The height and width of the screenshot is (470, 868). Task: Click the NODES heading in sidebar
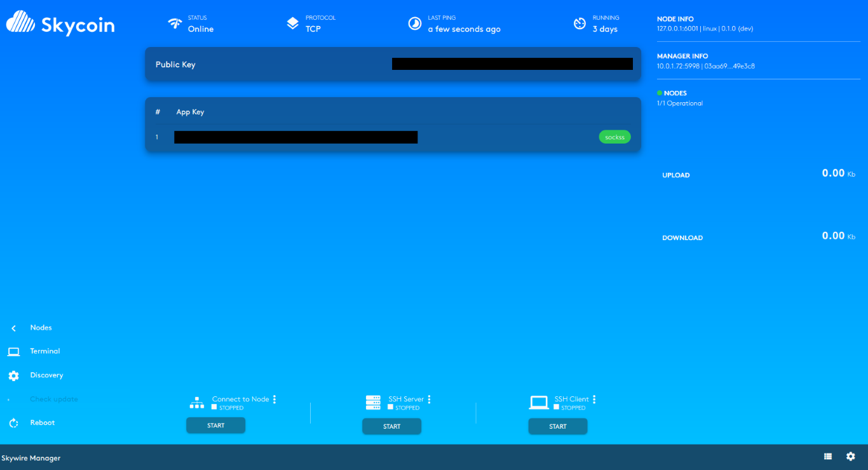pyautogui.click(x=675, y=93)
